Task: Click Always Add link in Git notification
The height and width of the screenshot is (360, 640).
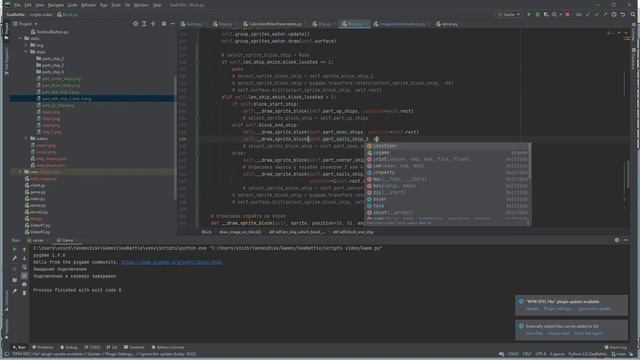Action: click(558, 333)
